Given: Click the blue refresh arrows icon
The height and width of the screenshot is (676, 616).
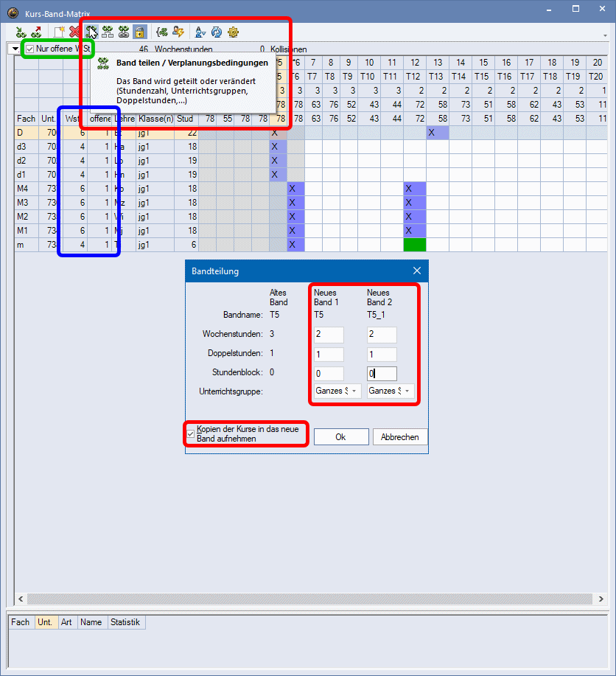Looking at the screenshot, I should click(x=217, y=32).
